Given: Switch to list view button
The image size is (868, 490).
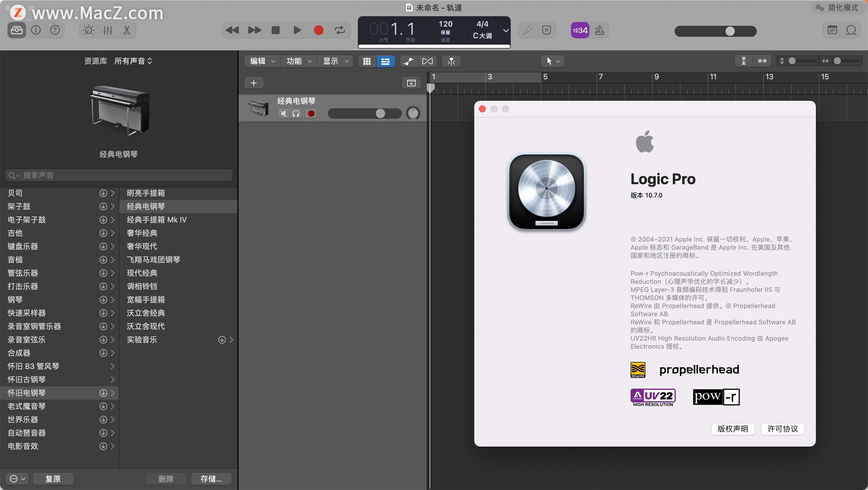Looking at the screenshot, I should click(386, 61).
